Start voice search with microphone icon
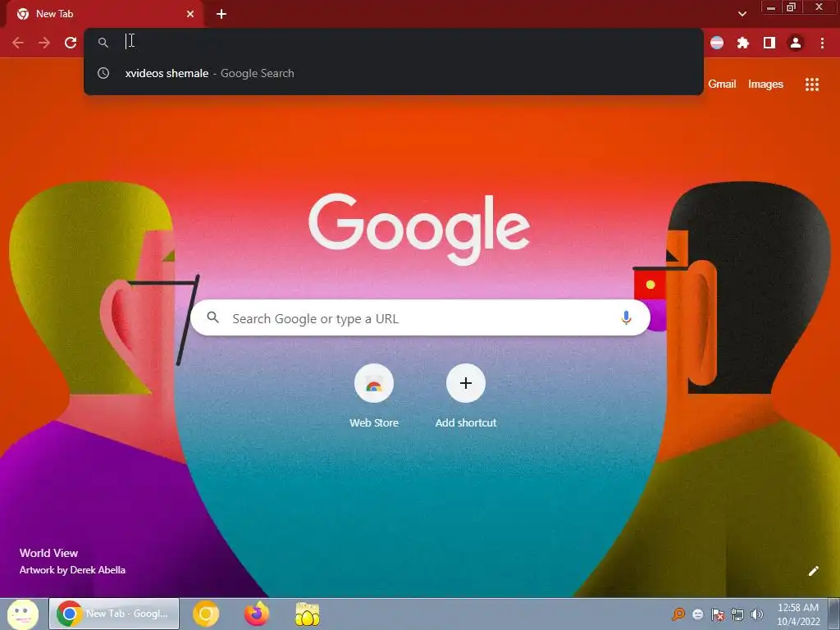Screen dimensions: 840x630 pos(626,317)
